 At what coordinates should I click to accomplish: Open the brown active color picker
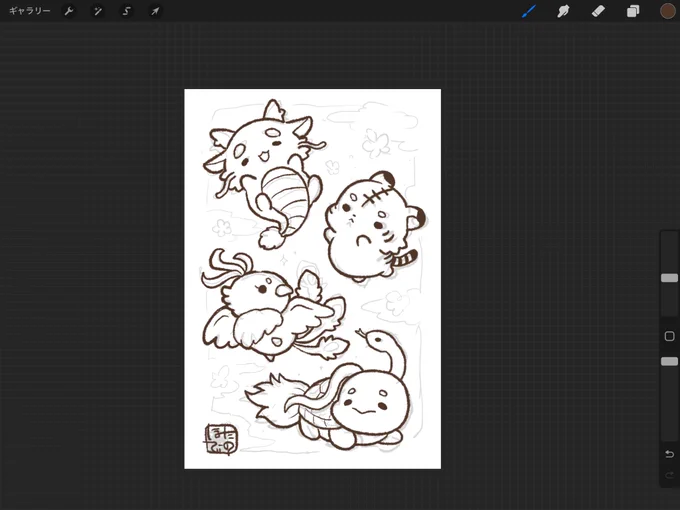point(667,11)
